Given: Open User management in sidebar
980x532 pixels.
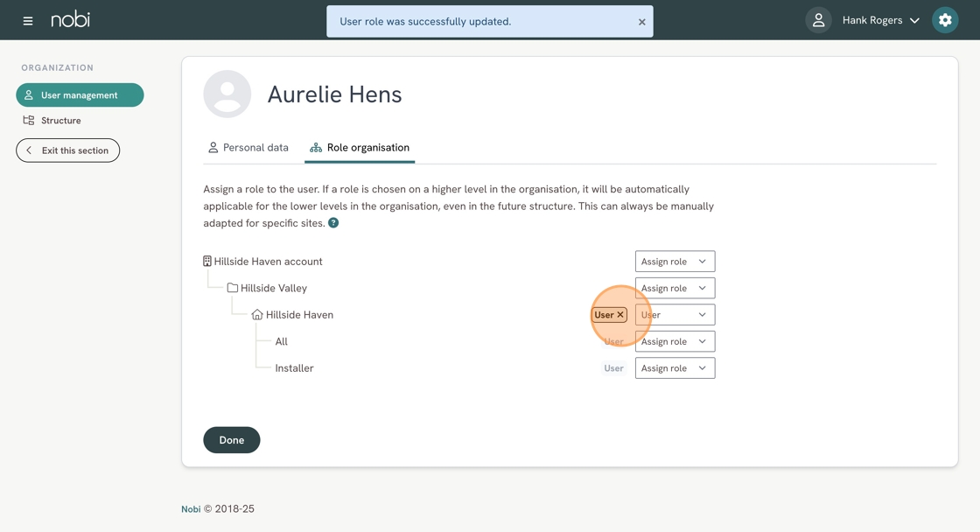Looking at the screenshot, I should [80, 95].
